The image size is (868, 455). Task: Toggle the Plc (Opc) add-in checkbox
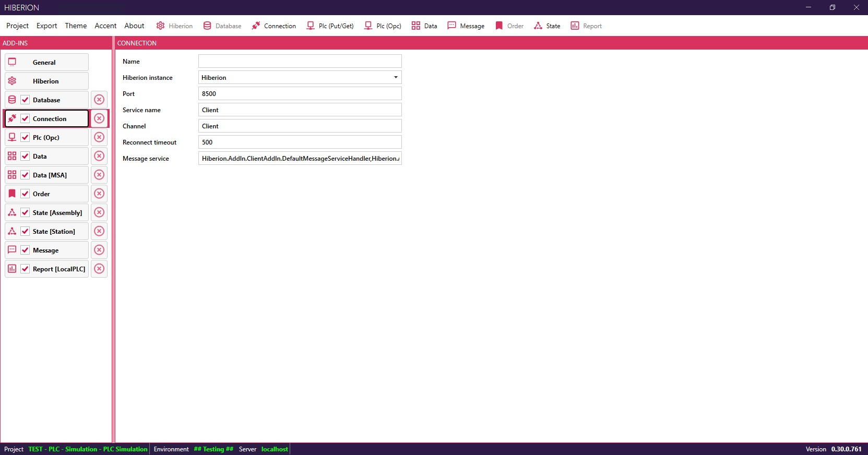25,137
